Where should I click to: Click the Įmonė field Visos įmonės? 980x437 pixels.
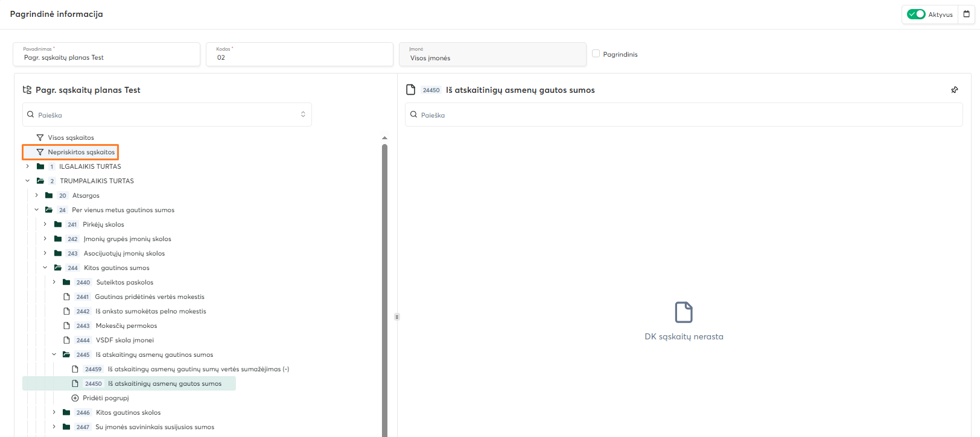(x=492, y=58)
